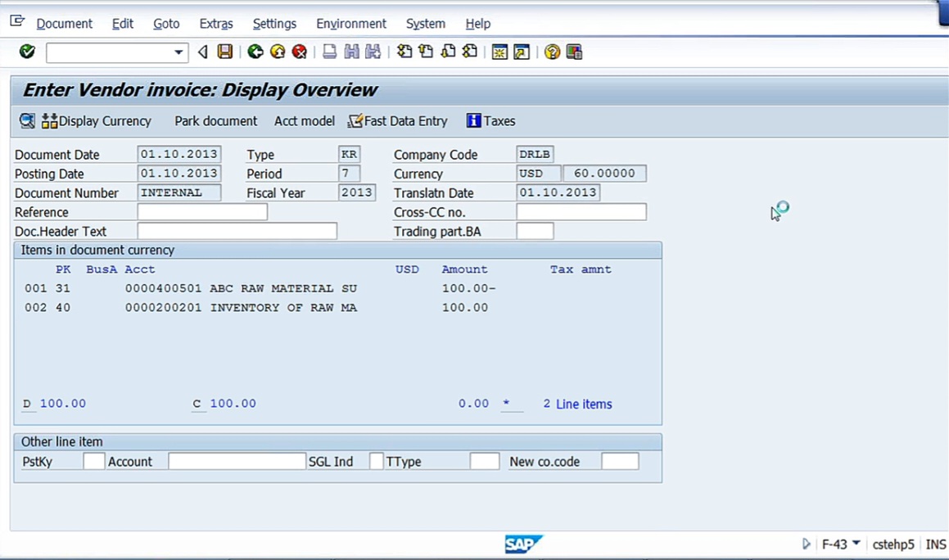
Task: Click the New co.code input field
Action: pyautogui.click(x=620, y=461)
